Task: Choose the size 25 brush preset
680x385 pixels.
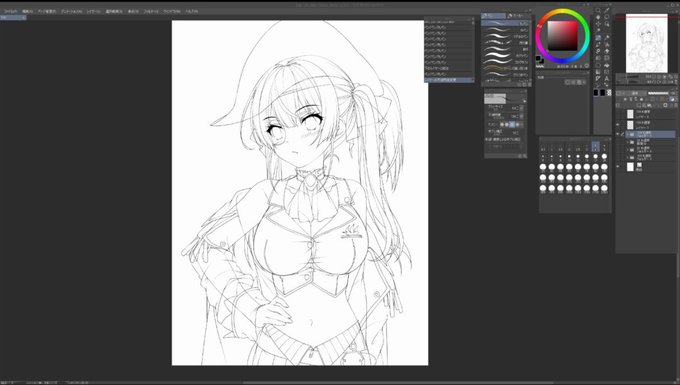Action: point(543,168)
